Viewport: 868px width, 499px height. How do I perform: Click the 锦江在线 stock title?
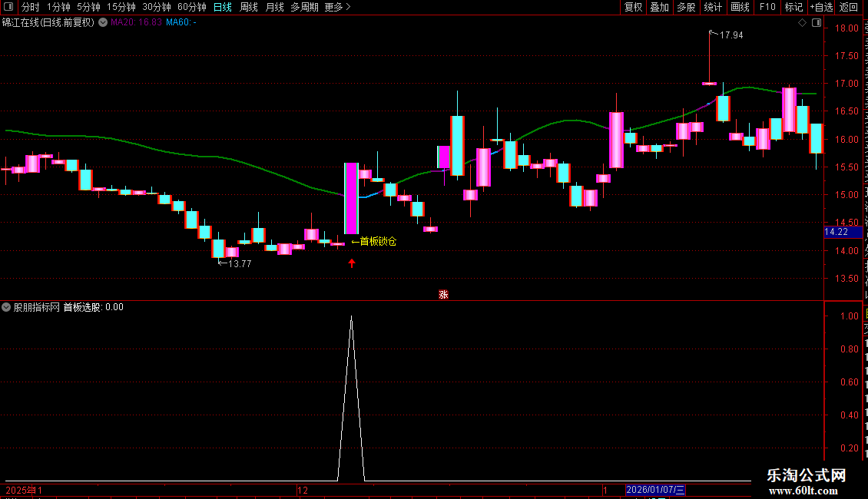pyautogui.click(x=48, y=22)
